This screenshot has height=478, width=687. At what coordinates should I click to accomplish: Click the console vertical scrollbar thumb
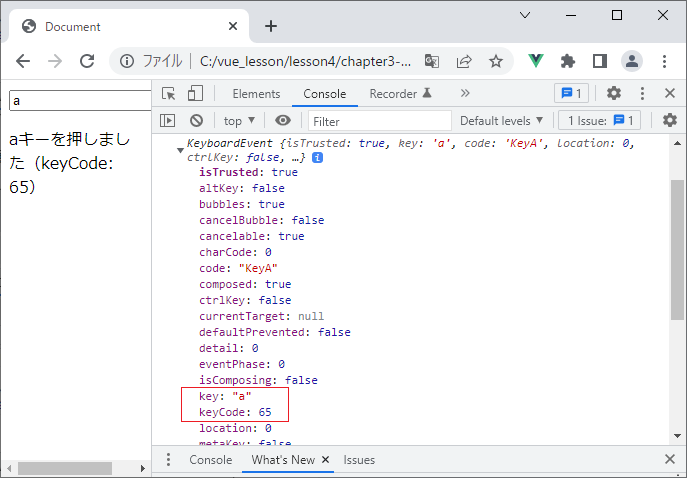pyautogui.click(x=677, y=250)
